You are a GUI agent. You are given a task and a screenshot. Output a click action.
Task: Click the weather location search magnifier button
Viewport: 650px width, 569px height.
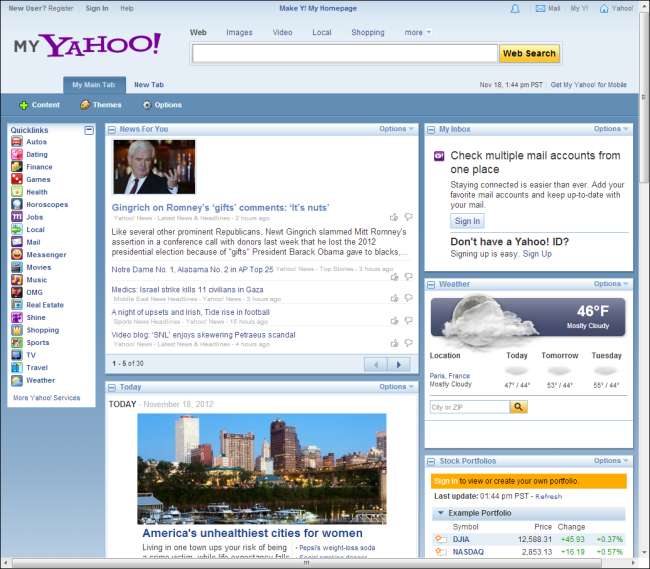click(518, 407)
